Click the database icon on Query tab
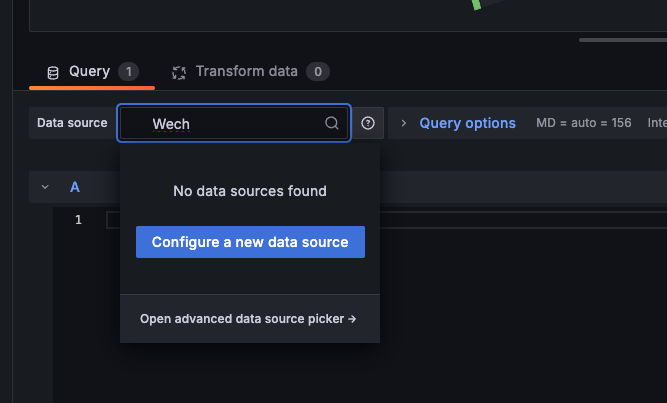Image resolution: width=667 pixels, height=403 pixels. pos(53,73)
